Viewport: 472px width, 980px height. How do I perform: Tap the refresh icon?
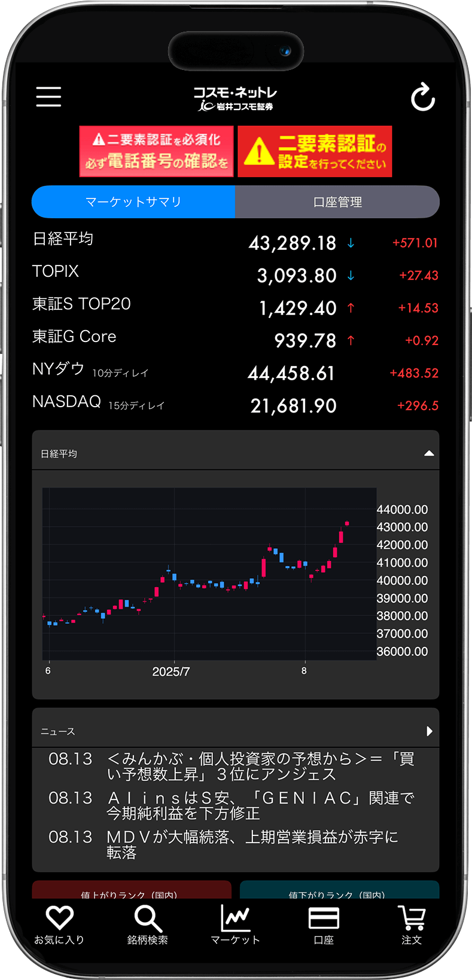point(422,97)
